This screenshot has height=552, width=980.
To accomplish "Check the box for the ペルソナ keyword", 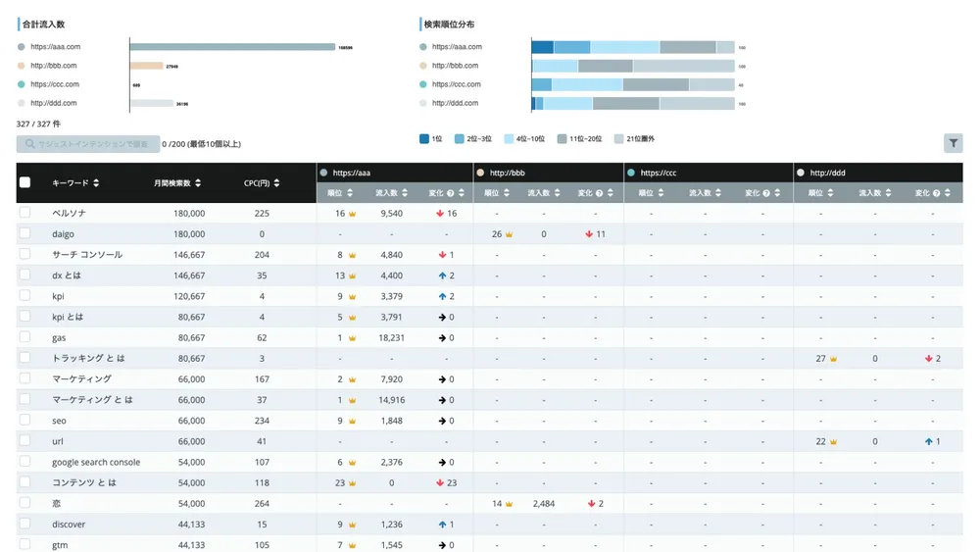I will pos(25,213).
